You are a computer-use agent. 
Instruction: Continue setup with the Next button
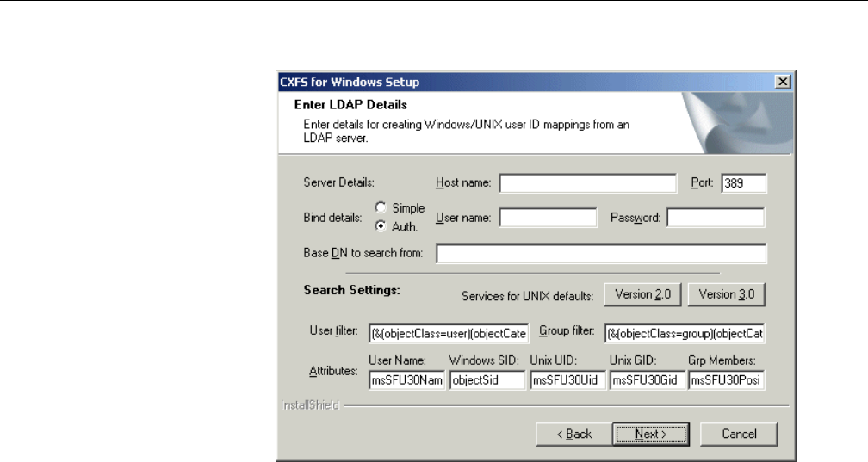651,434
